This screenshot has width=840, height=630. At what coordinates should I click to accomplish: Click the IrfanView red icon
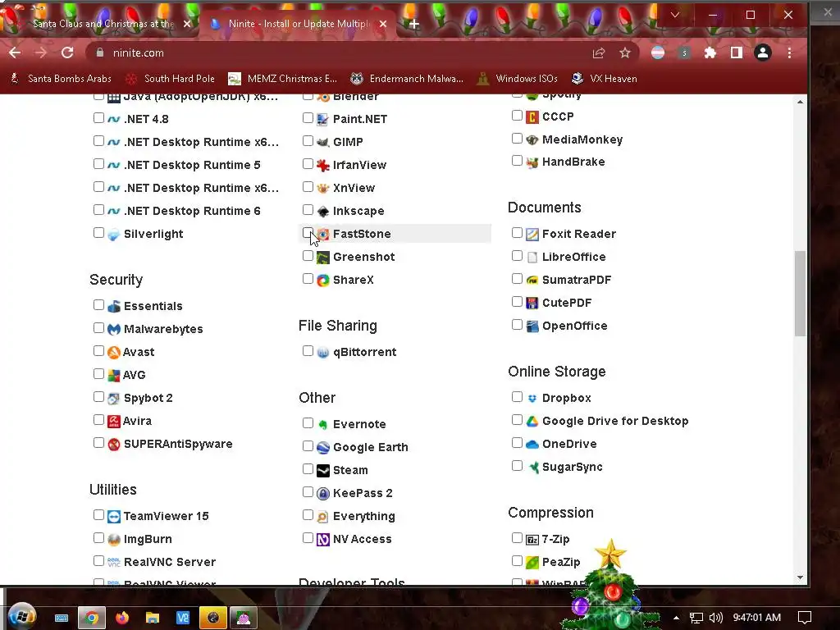(322, 165)
